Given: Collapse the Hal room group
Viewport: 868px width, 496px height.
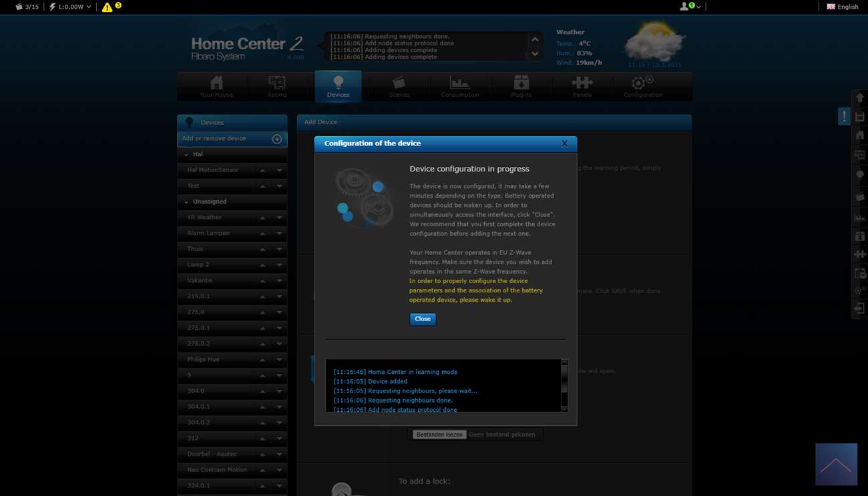Looking at the screenshot, I should [187, 154].
